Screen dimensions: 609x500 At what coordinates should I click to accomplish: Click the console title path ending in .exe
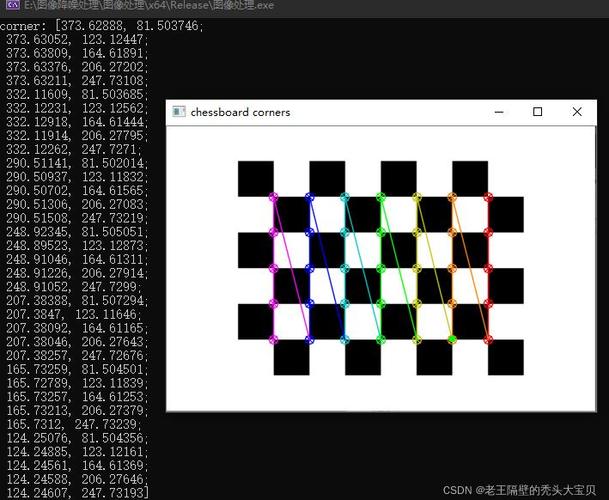[x=149, y=5]
